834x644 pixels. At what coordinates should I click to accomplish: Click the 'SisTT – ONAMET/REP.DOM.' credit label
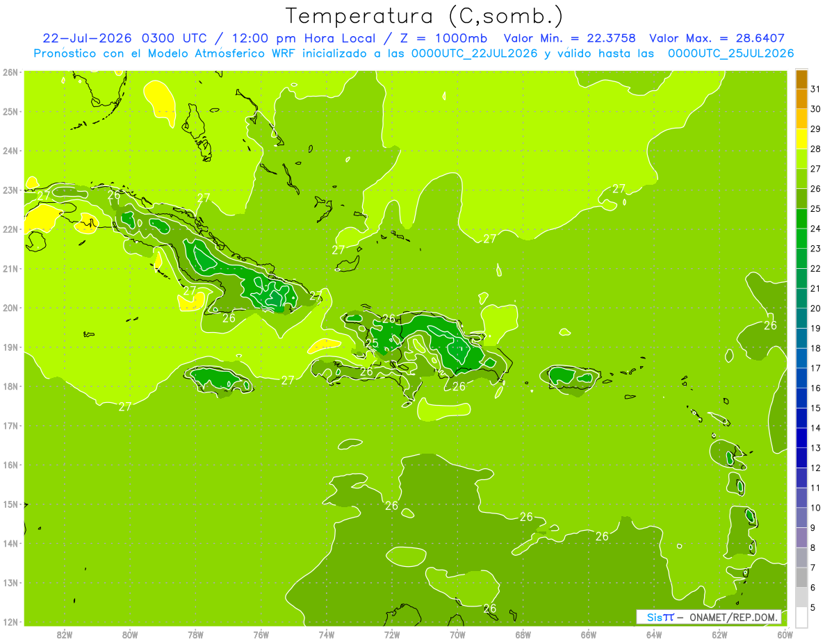(x=709, y=617)
